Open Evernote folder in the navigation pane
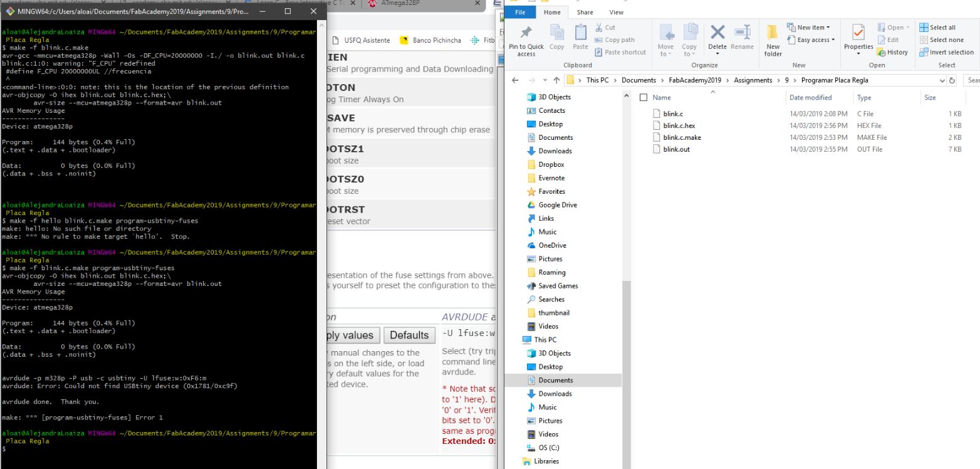This screenshot has height=469, width=980. (x=545, y=178)
